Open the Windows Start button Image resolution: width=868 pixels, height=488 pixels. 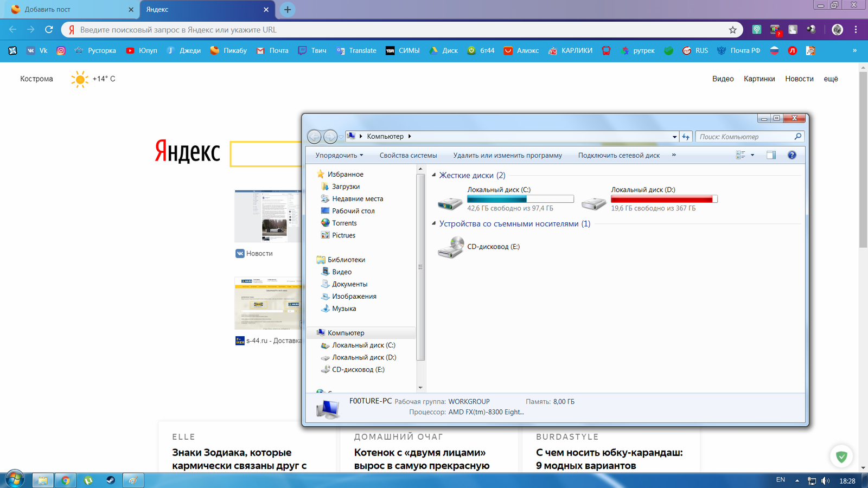[x=15, y=480]
